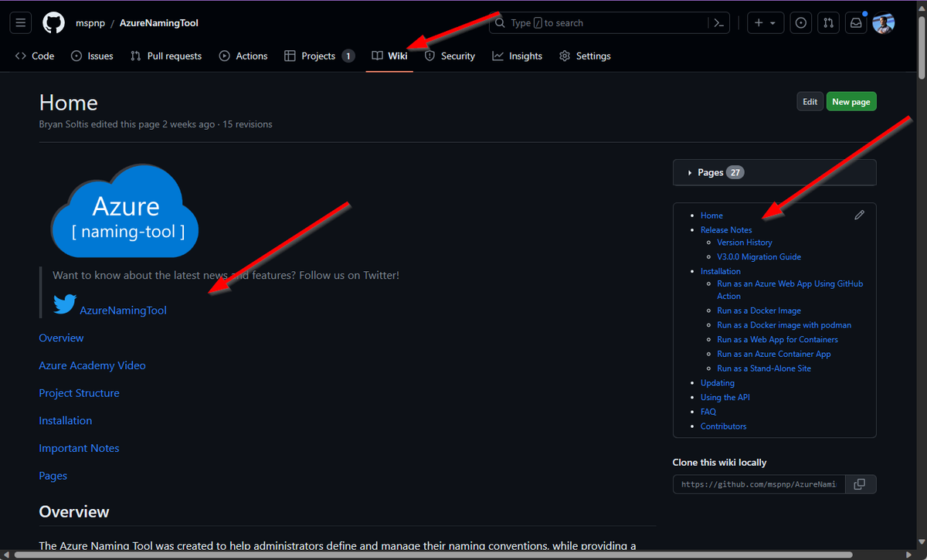Open the command palette icon
Viewport: 927px width, 560px height.
[718, 23]
